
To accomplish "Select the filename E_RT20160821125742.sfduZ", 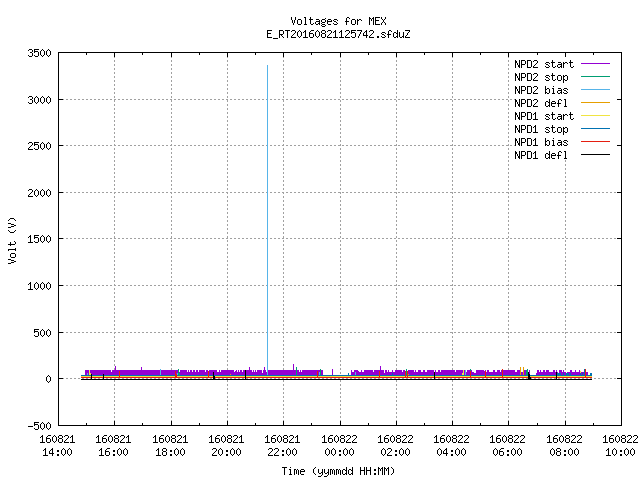I will coord(338,34).
